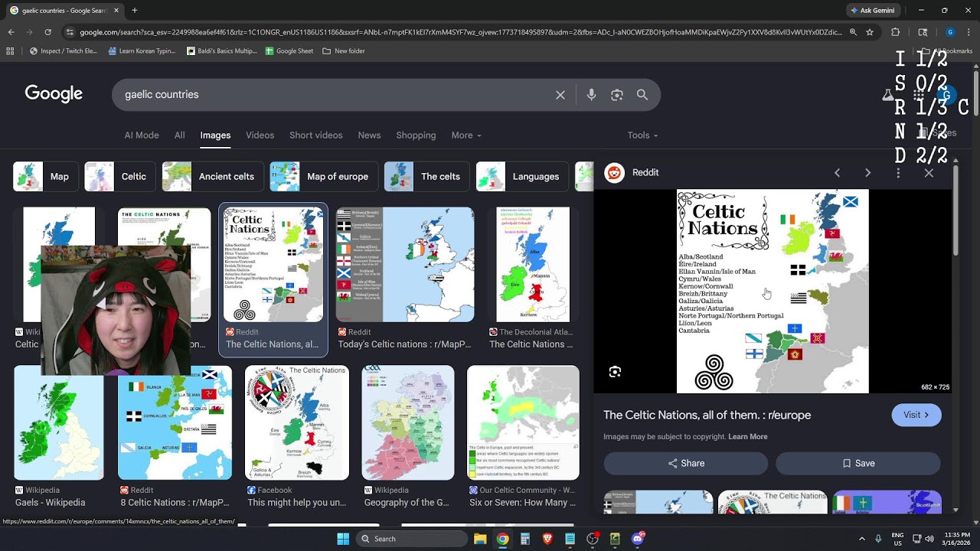Submit search with the magnifier icon
The height and width of the screenshot is (551, 980).
642,95
